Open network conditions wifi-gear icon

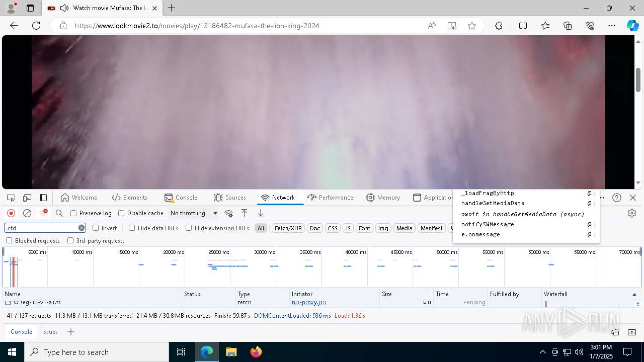228,213
